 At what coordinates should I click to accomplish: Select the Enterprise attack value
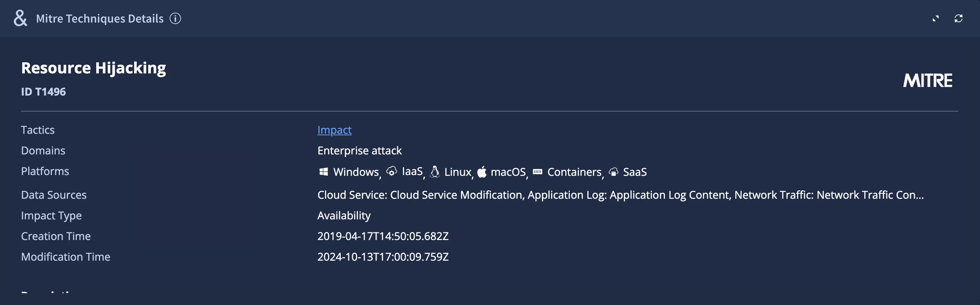click(359, 151)
